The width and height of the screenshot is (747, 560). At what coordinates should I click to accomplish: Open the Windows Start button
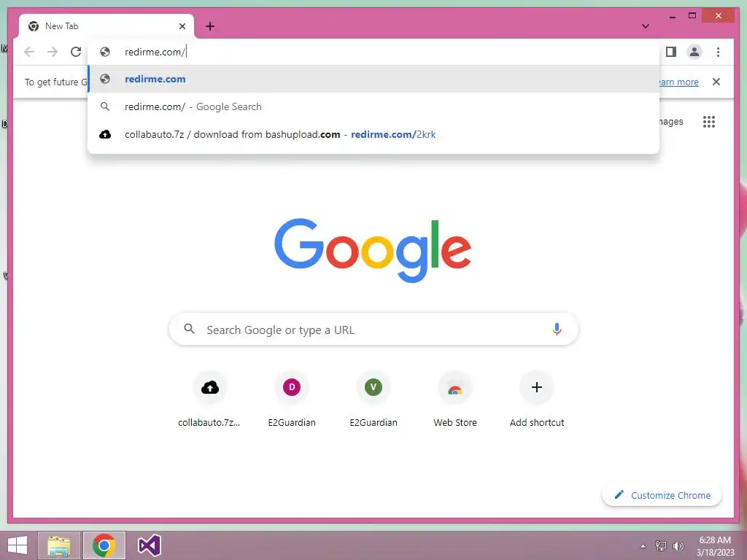(18, 545)
